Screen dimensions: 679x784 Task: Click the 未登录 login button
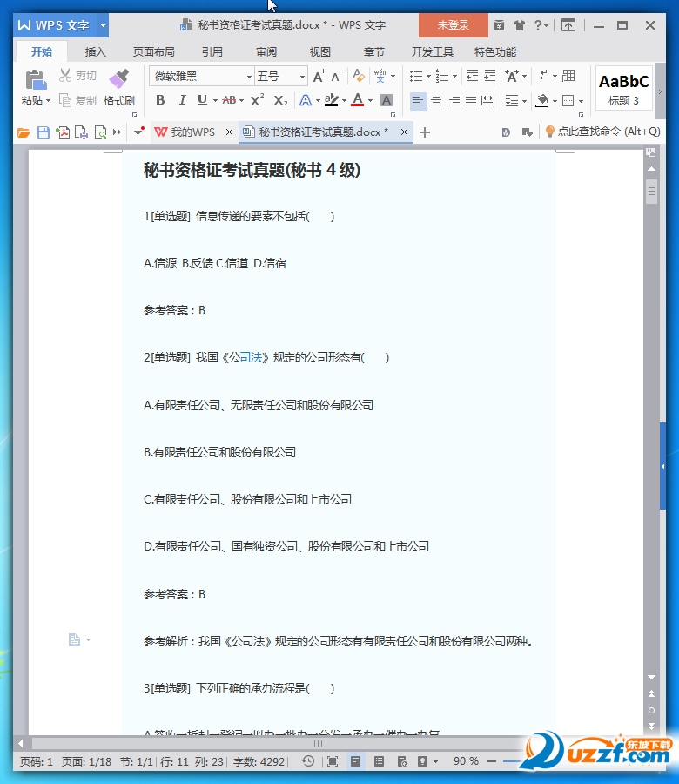point(454,25)
